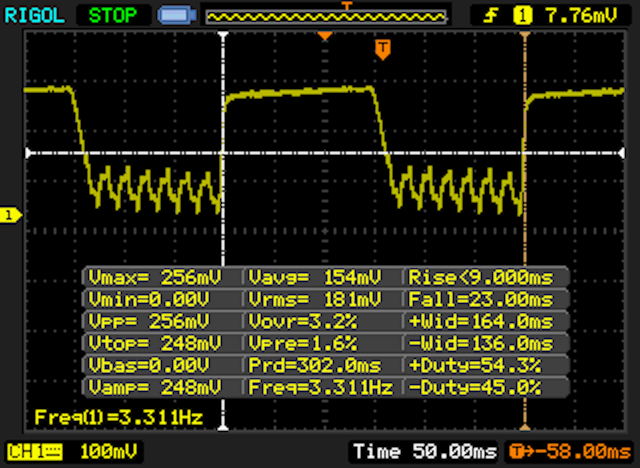Click the Vmin=0.00V measurement

[x=149, y=299]
